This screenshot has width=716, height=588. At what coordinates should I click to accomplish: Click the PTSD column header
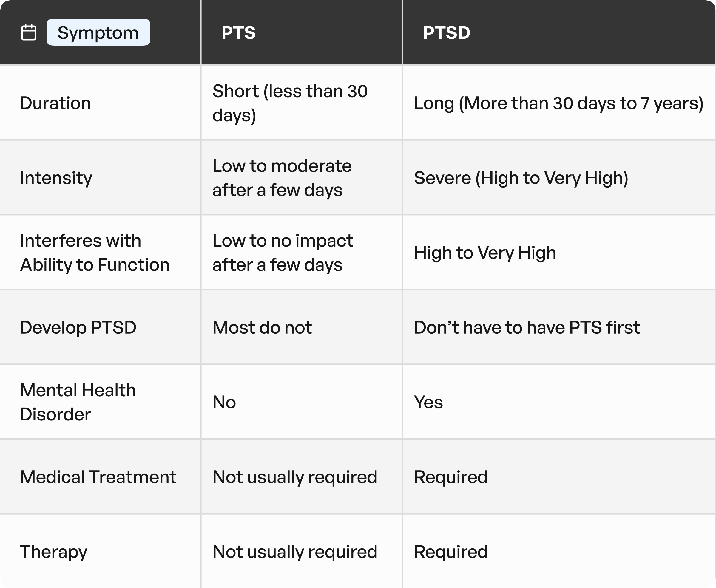pos(447,33)
